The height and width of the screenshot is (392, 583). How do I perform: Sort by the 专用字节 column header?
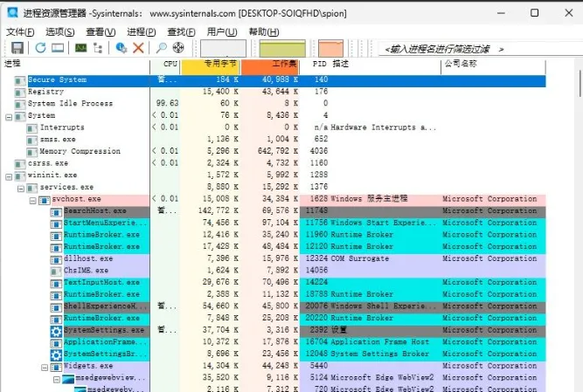(211, 65)
